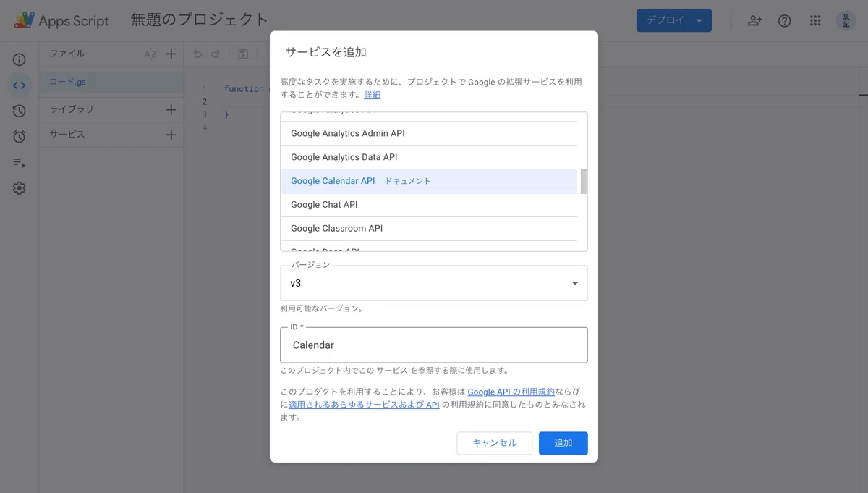Select Google Chat API
The height and width of the screenshot is (493, 868).
tap(429, 205)
